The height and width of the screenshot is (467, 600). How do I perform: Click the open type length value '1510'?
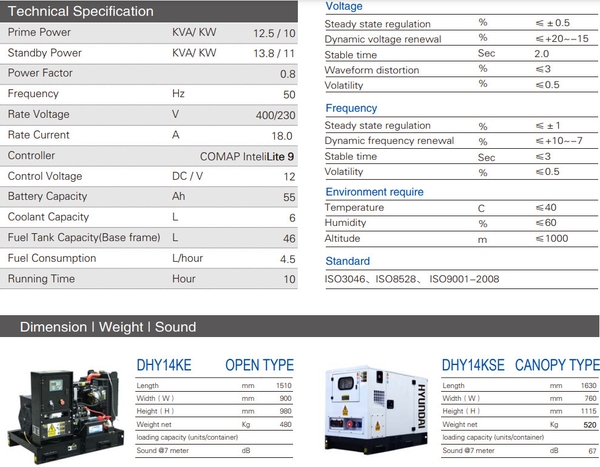(x=284, y=386)
